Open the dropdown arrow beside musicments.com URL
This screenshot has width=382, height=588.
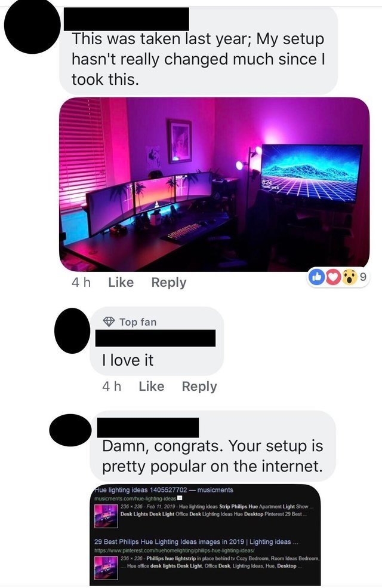180,498
